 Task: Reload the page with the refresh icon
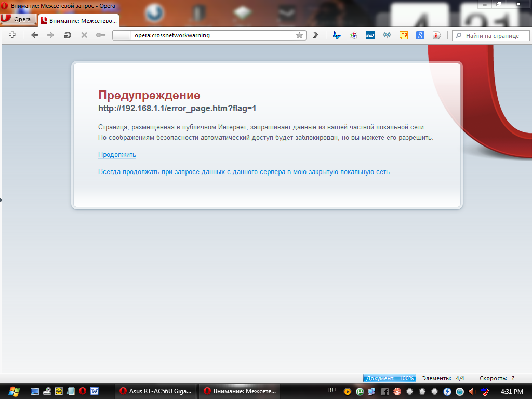point(68,35)
